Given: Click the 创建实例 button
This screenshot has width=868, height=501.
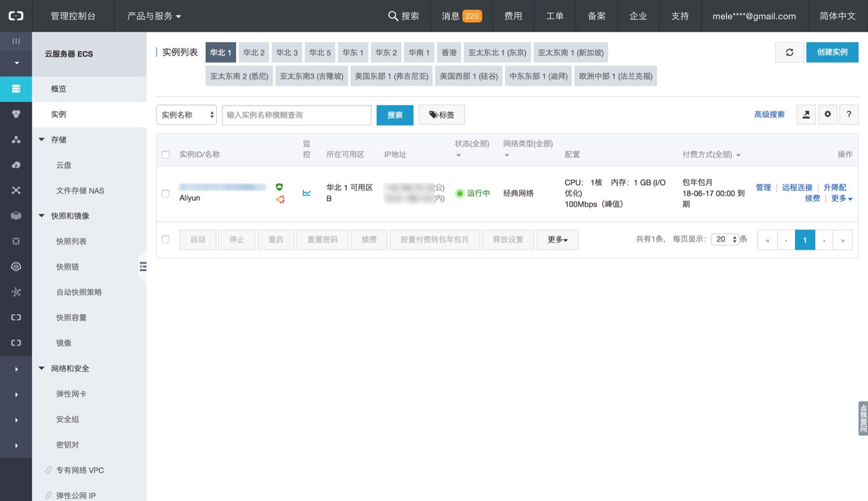Looking at the screenshot, I should click(x=832, y=53).
